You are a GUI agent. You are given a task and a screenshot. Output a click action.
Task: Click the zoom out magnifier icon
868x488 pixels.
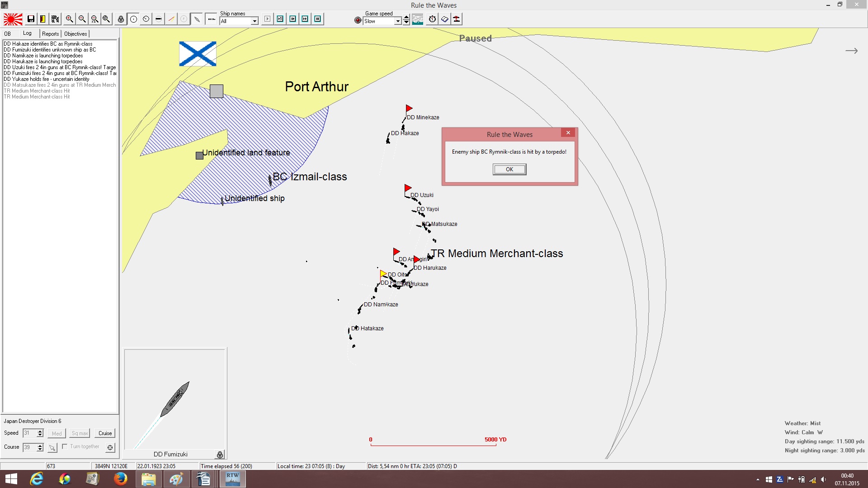tap(82, 19)
